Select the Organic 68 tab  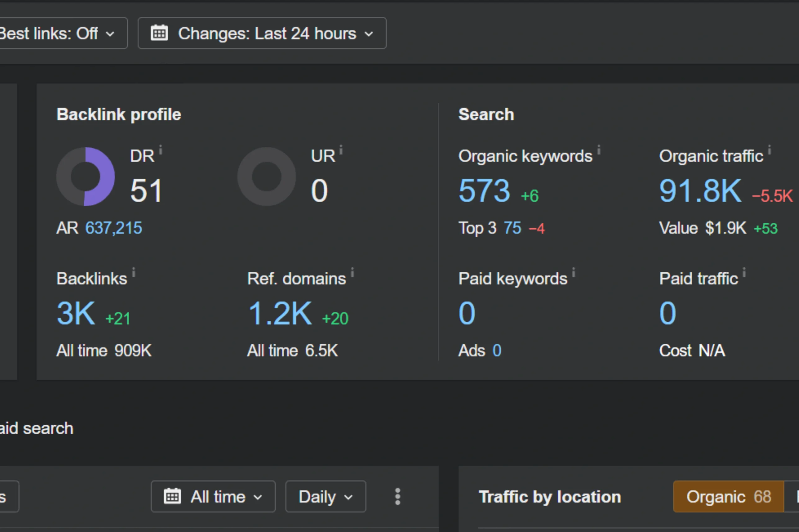pos(728,497)
